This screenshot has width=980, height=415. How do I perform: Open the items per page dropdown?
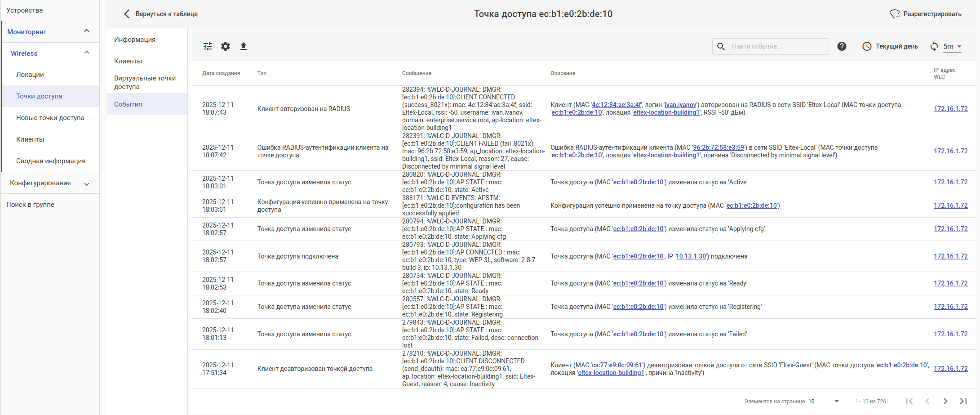[824, 401]
